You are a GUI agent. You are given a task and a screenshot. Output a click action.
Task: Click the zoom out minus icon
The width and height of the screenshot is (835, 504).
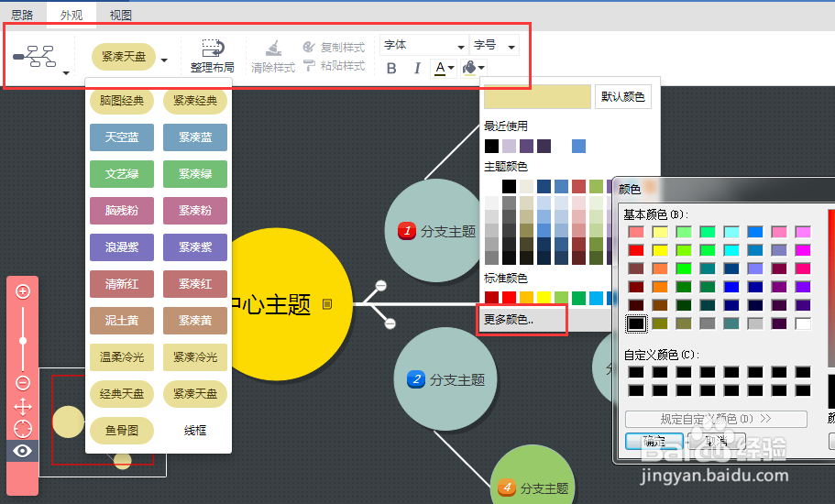22,382
